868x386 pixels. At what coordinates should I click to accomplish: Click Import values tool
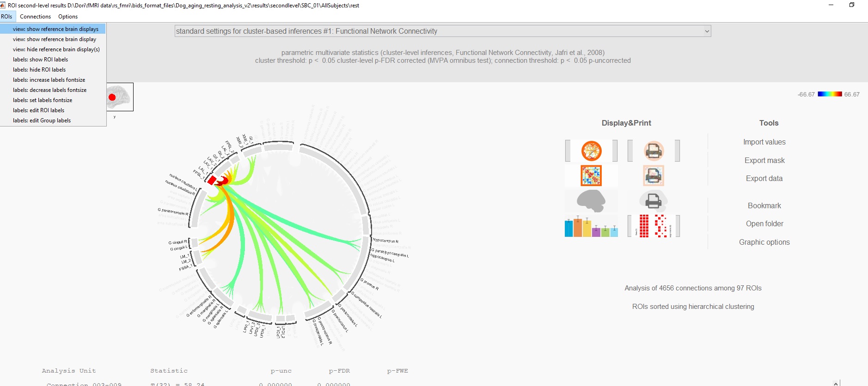point(764,142)
